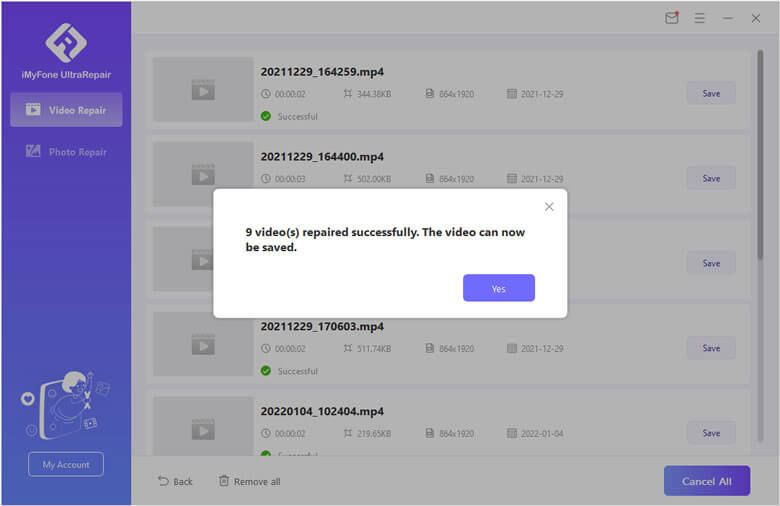
Task: Save the 20220104_102404.mp4 video
Action: pos(710,433)
